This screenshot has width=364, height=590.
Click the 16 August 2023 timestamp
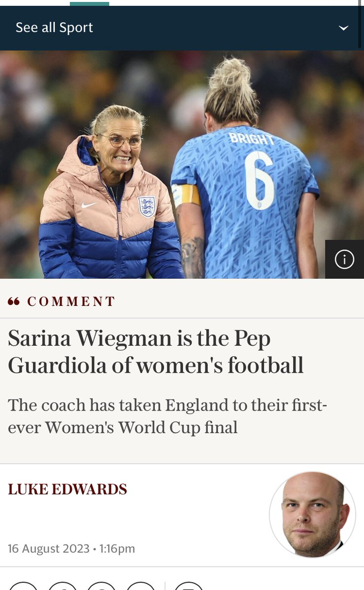pyautogui.click(x=71, y=548)
